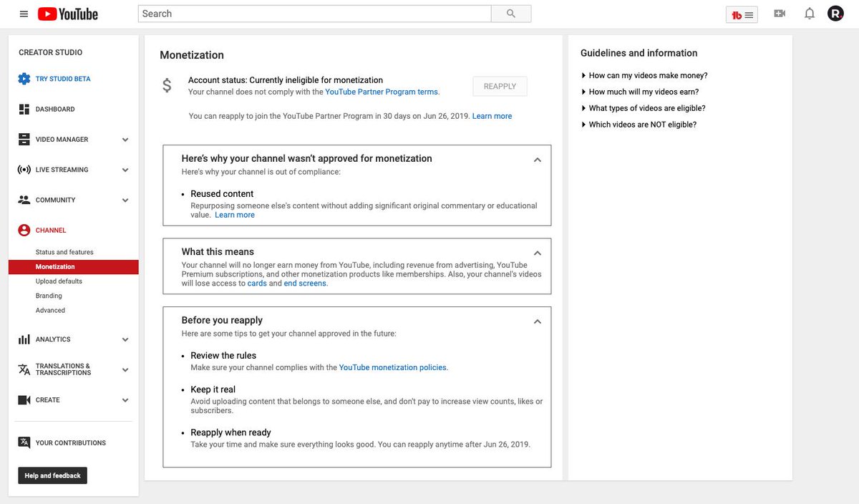The image size is (859, 504).
Task: Expand the Video Manager section
Action: click(x=125, y=140)
